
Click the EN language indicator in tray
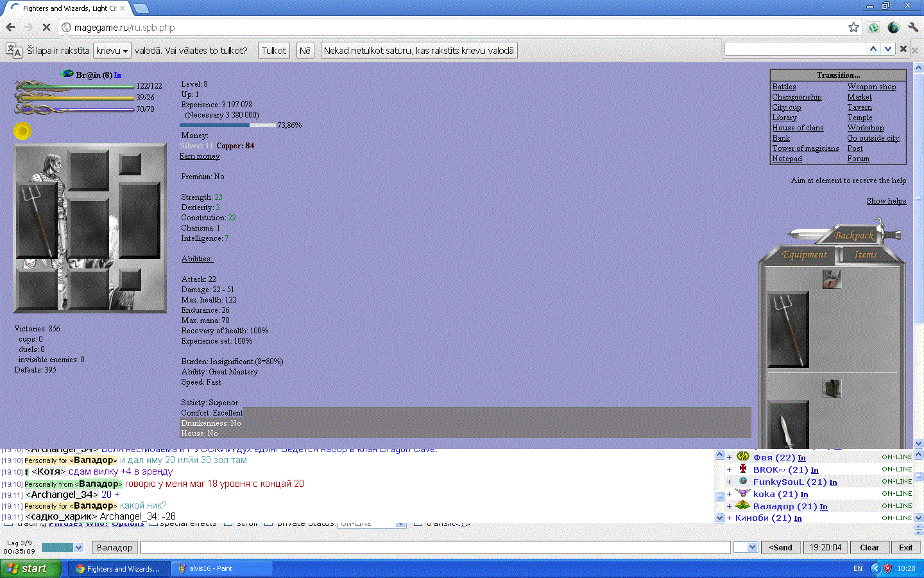[858, 568]
